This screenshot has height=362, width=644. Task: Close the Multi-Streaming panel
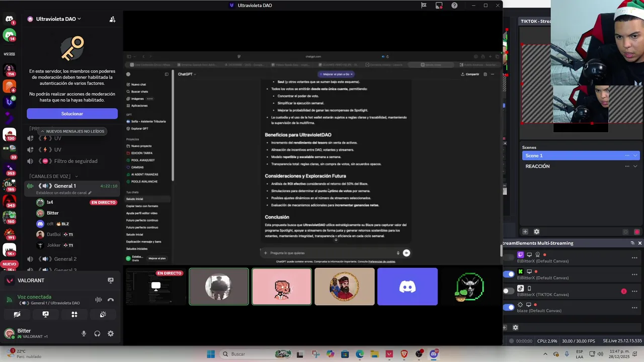click(x=640, y=243)
